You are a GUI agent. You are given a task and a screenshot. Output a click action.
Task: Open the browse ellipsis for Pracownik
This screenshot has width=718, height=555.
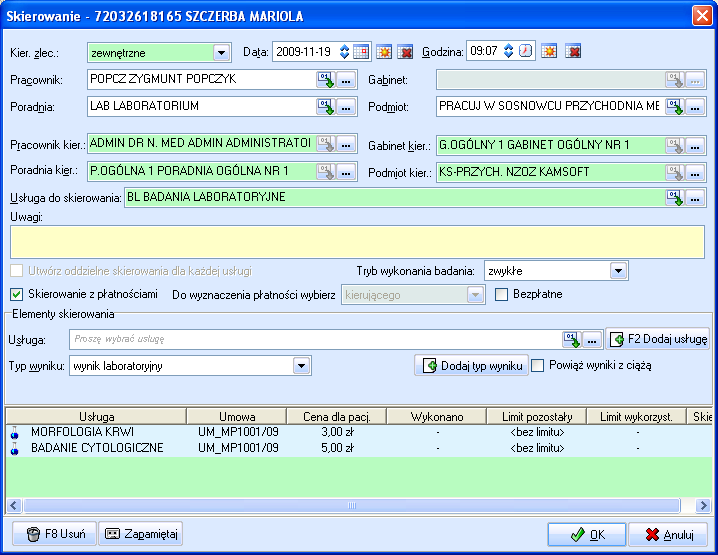coord(346,80)
